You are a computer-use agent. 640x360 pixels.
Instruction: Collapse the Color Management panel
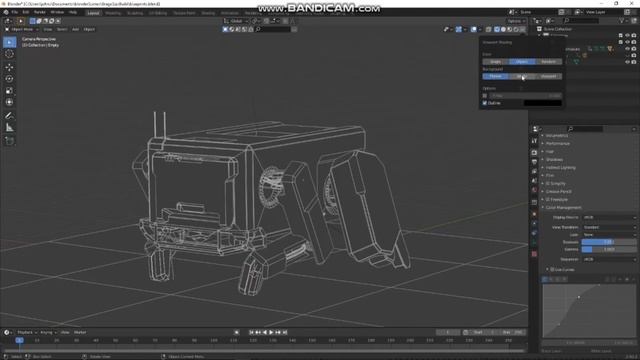click(563, 207)
